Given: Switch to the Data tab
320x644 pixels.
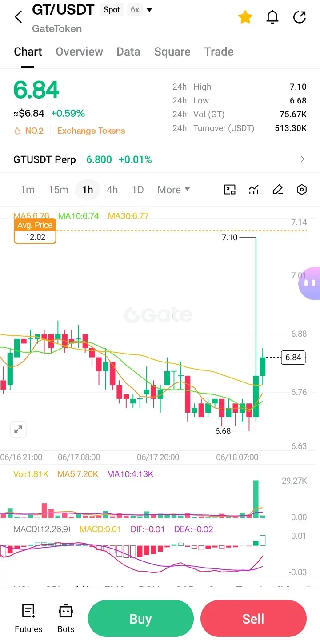Looking at the screenshot, I should pos(128,52).
